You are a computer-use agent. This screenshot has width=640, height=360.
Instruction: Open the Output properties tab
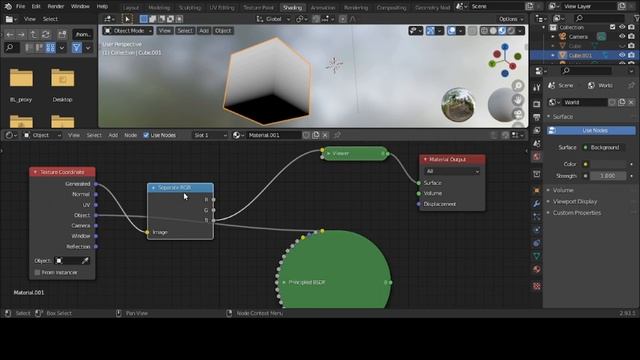(x=537, y=117)
